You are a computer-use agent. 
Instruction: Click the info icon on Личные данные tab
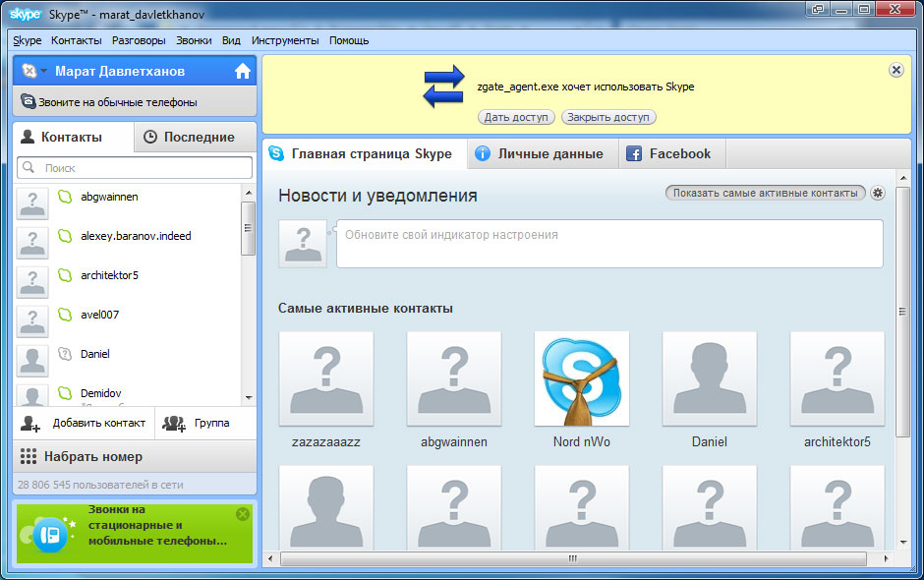482,153
